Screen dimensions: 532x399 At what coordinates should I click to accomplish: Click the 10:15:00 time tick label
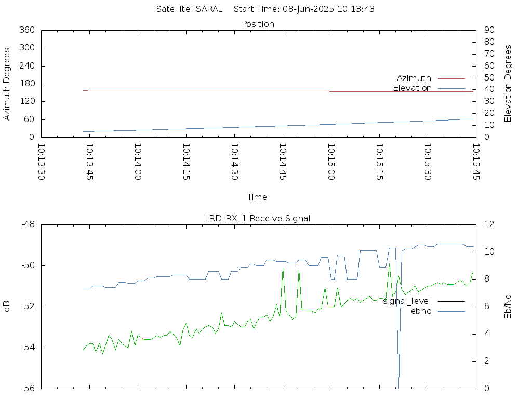point(331,162)
